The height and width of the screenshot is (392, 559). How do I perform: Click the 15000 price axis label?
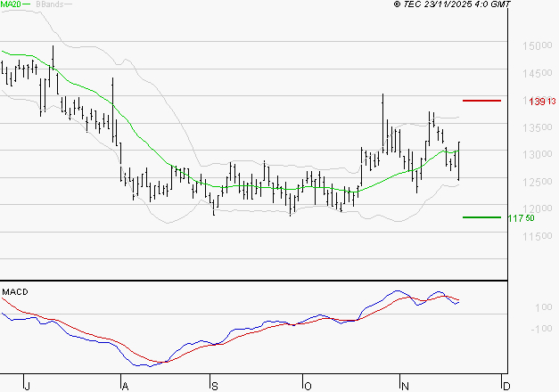(538, 46)
